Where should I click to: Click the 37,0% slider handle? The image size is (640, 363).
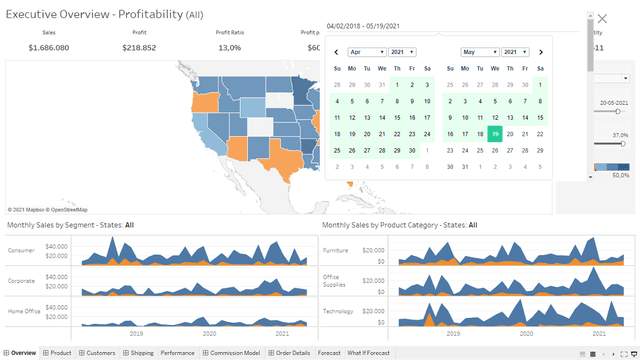pos(623,144)
